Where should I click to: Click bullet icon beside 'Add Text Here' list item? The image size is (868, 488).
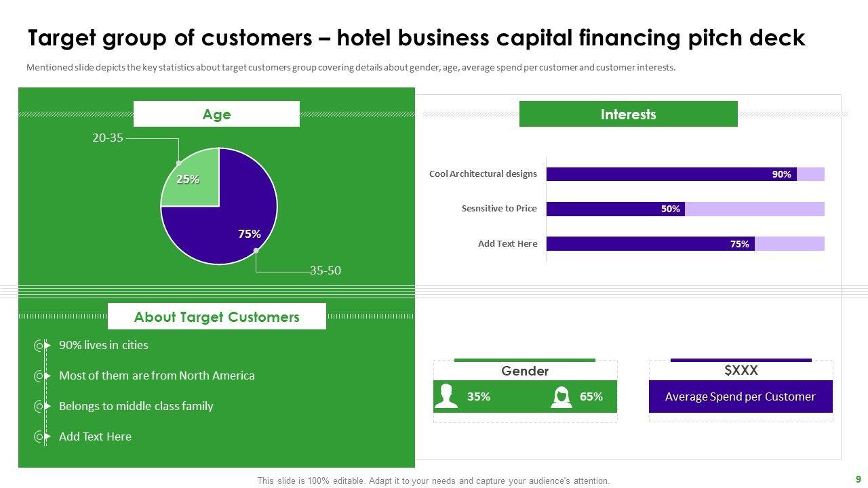pos(39,437)
